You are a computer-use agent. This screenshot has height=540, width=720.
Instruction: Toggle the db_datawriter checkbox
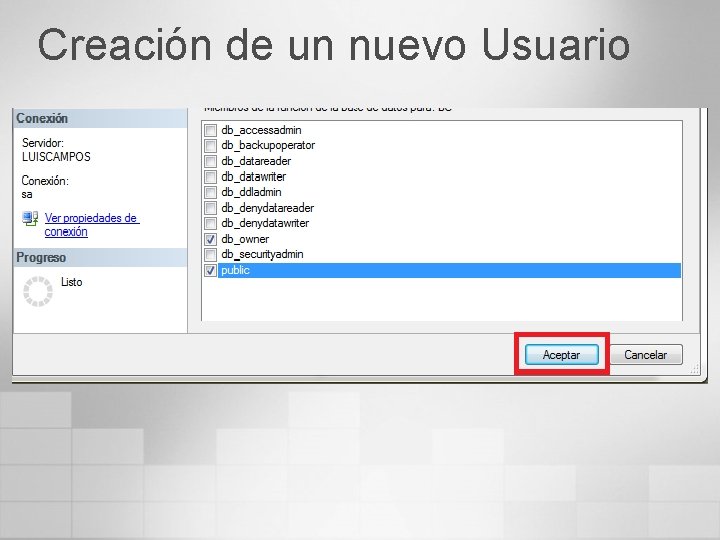click(x=210, y=177)
